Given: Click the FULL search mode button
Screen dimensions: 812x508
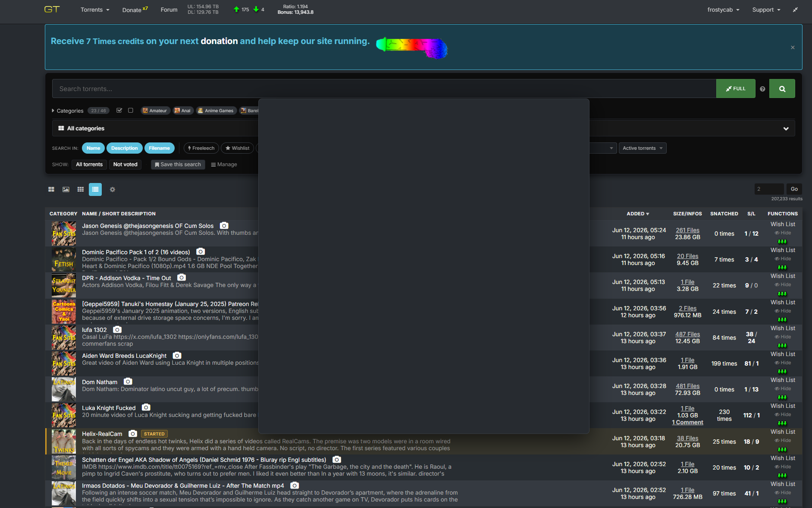Looking at the screenshot, I should click(736, 88).
